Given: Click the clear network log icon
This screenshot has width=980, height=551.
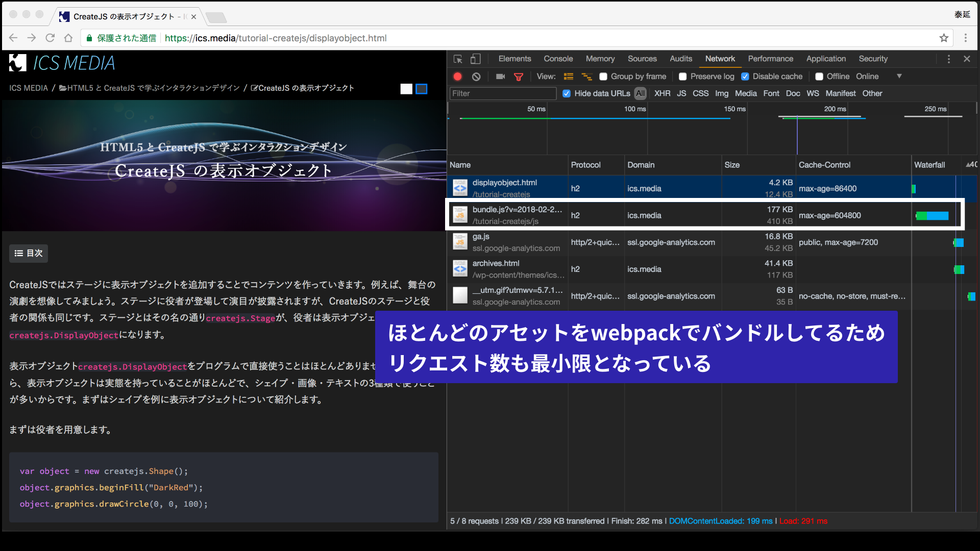Looking at the screenshot, I should [476, 77].
